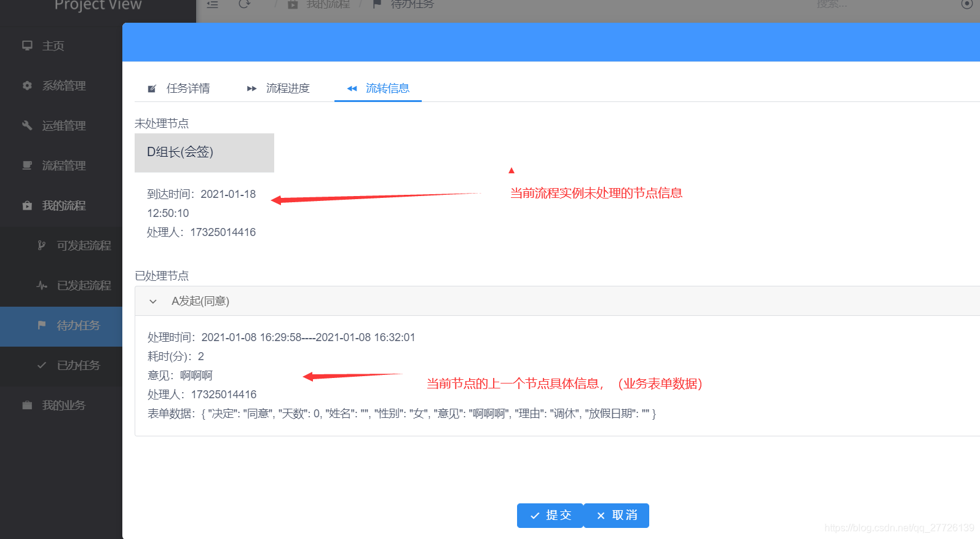The height and width of the screenshot is (539, 980).
Task: Click the 已处理节点 heading
Action: (162, 276)
